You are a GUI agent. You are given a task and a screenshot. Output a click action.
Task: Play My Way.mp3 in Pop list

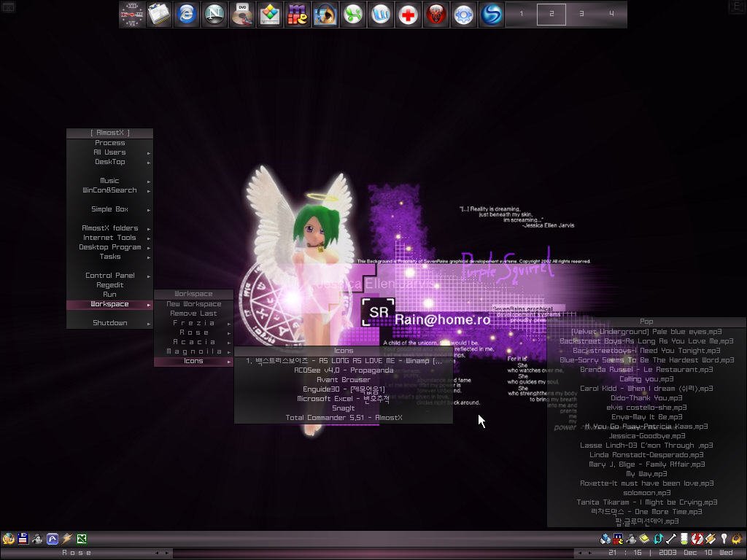[x=646, y=474]
